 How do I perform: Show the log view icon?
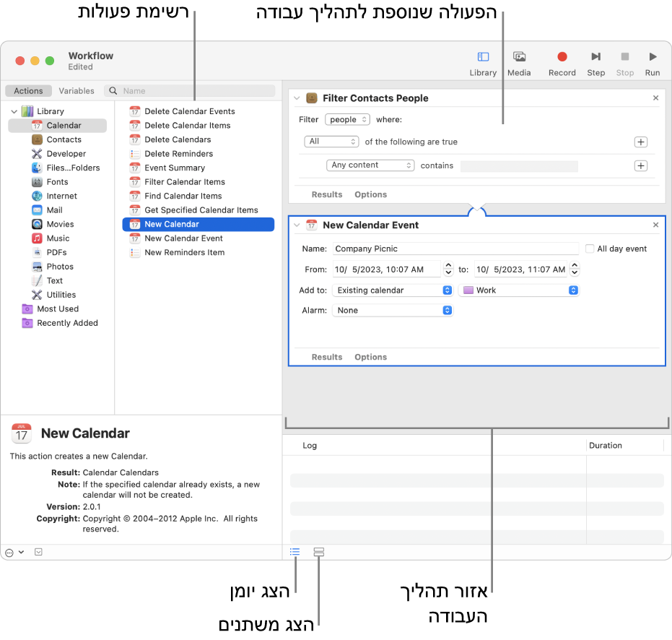click(x=294, y=552)
